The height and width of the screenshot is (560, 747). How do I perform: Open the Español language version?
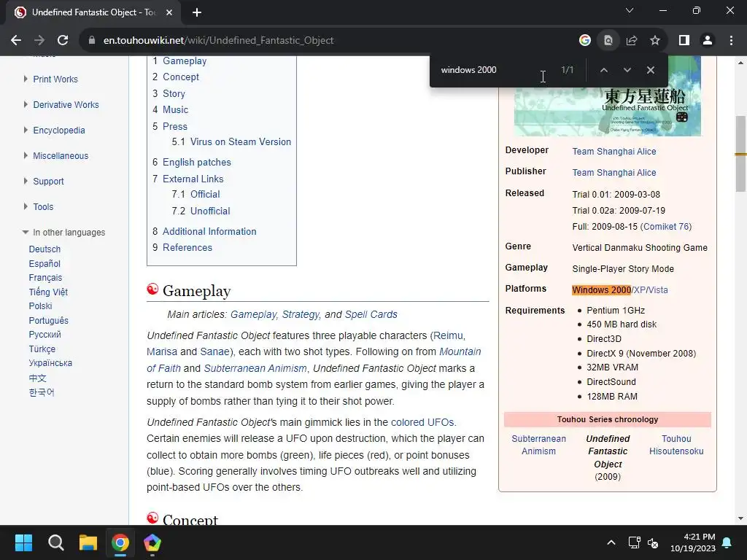[44, 263]
